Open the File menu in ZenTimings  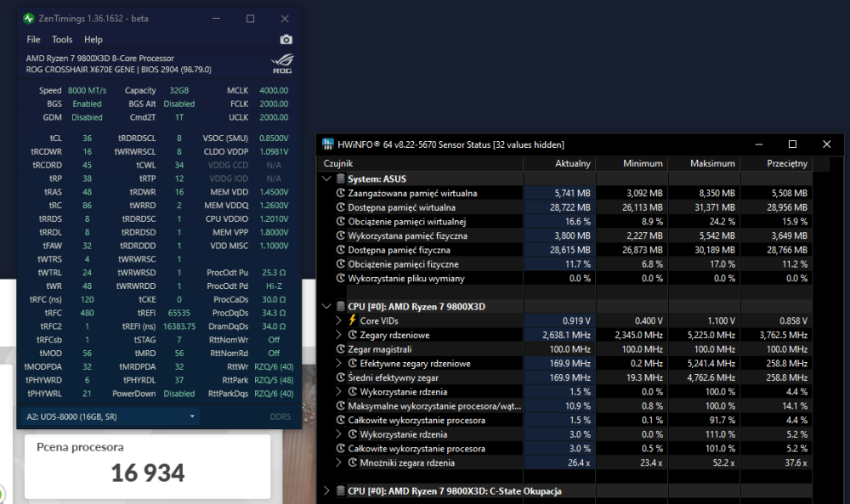[x=33, y=40]
